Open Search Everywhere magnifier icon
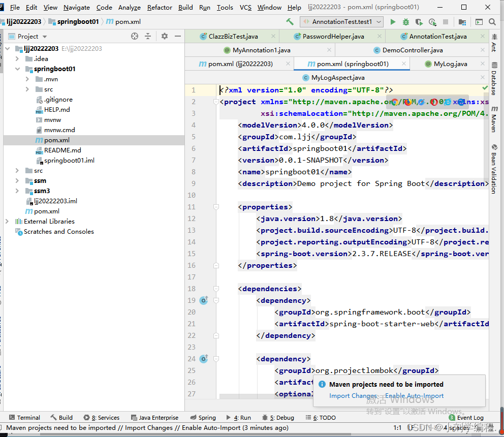This screenshot has height=437, width=504. point(492,22)
